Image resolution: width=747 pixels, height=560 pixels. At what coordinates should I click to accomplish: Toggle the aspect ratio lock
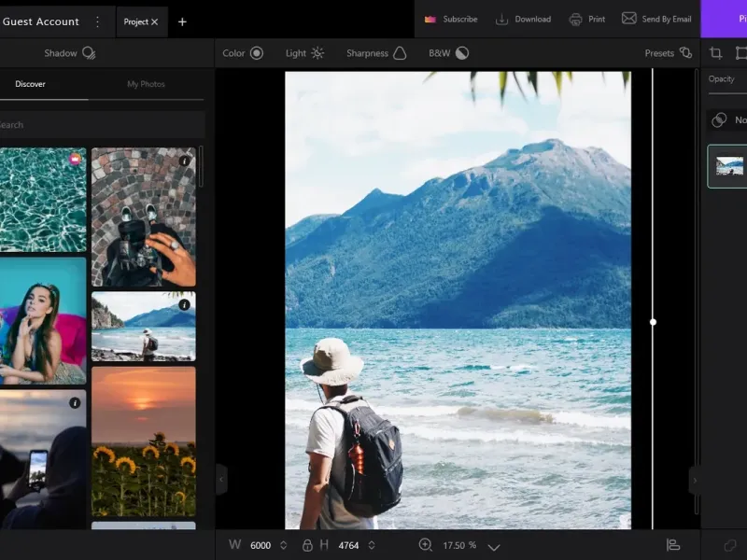[307, 545]
